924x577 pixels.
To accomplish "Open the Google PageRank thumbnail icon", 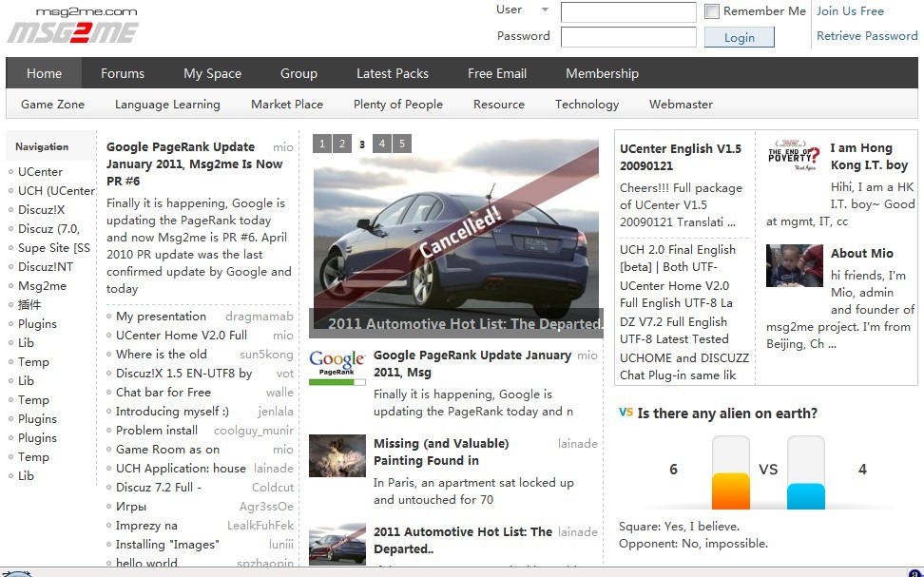I will tap(337, 367).
